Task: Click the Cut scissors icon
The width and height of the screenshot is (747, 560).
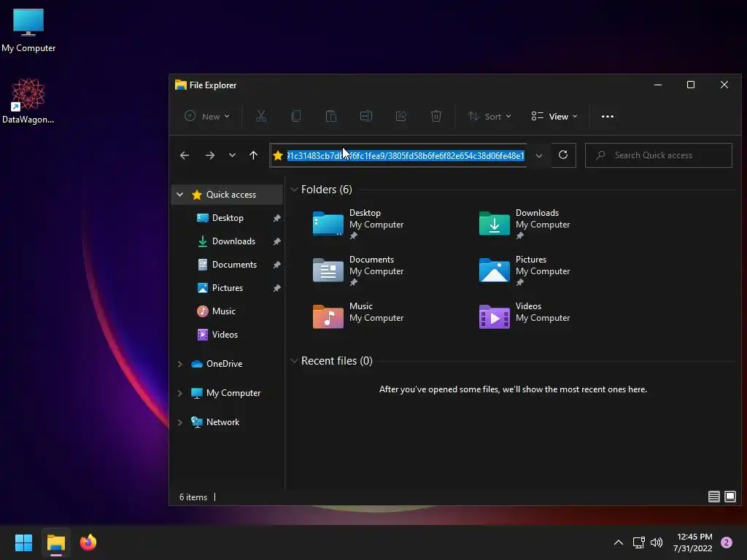Action: [261, 116]
